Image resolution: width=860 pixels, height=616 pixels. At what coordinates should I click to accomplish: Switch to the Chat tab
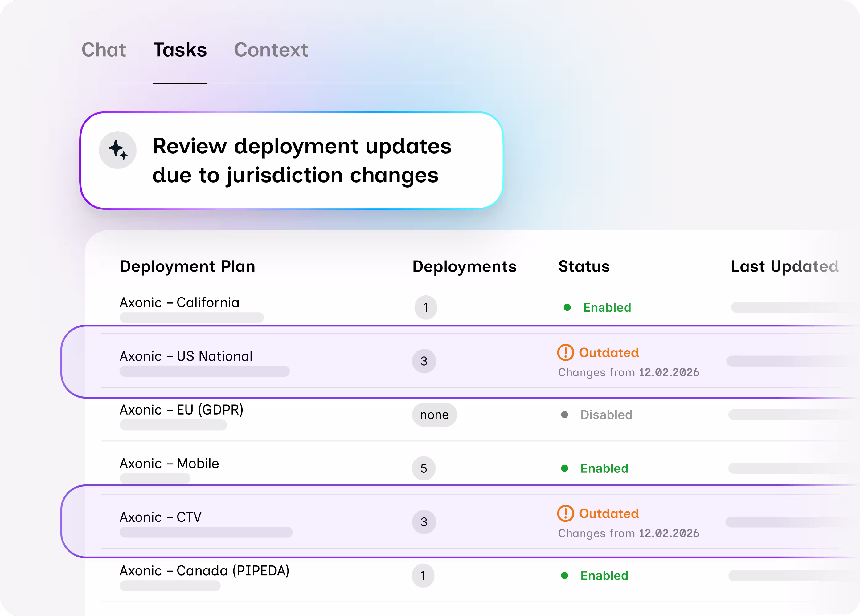104,50
